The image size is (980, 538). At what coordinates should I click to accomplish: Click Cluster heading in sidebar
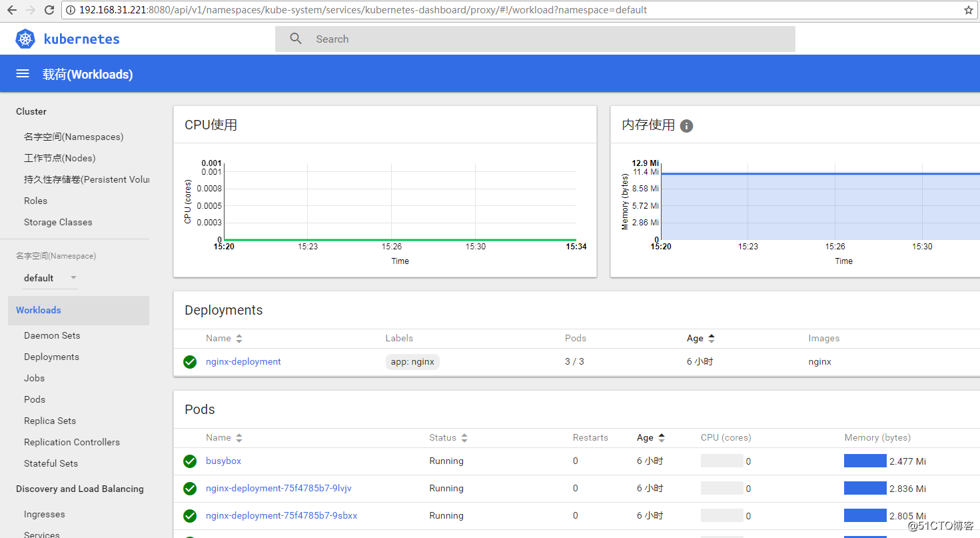pyautogui.click(x=31, y=111)
